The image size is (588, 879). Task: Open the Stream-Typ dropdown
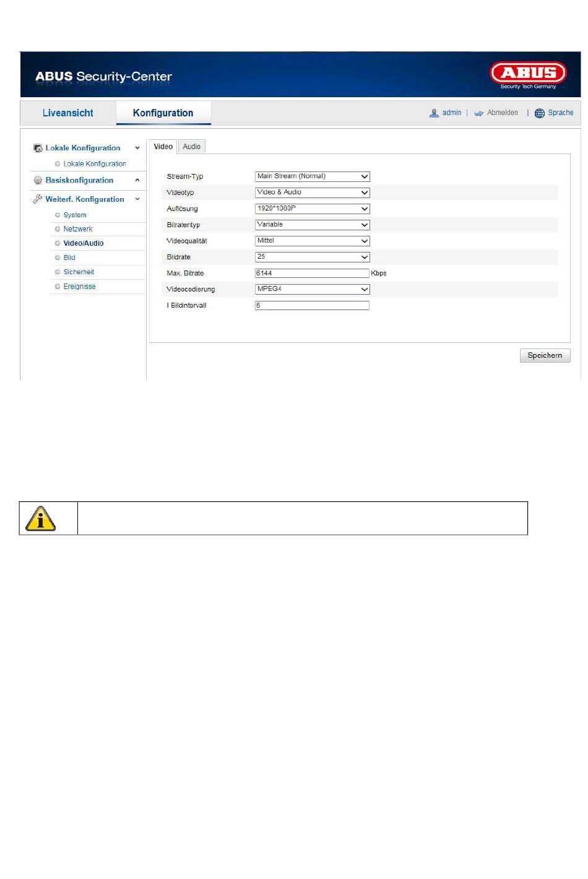pyautogui.click(x=312, y=176)
